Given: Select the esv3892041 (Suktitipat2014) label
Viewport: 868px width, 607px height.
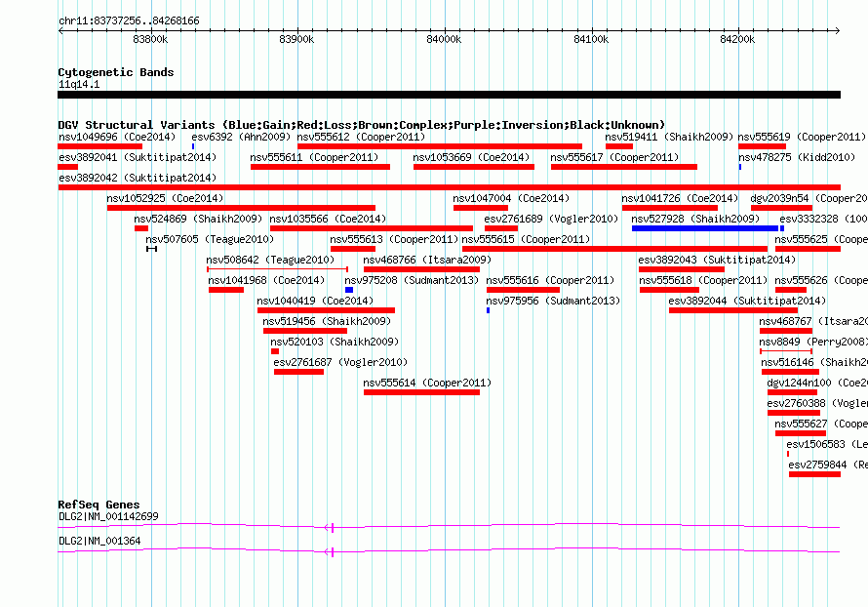Looking at the screenshot, I should 138,157.
